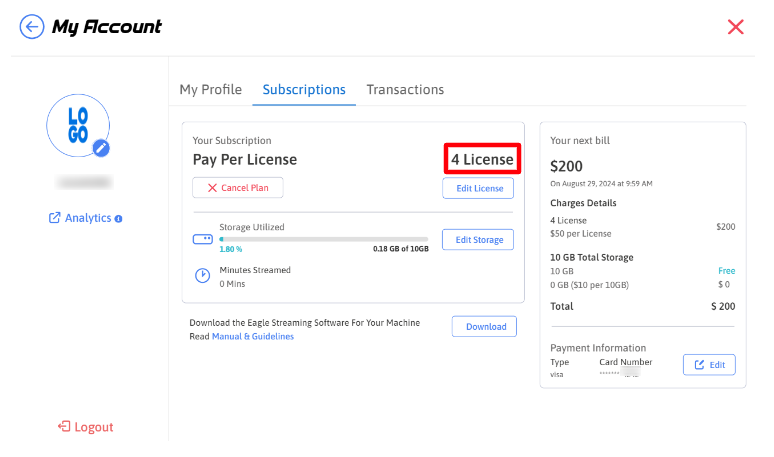Image resolution: width=774 pixels, height=457 pixels.
Task: Click the Analytics info icon
Action: (x=119, y=218)
